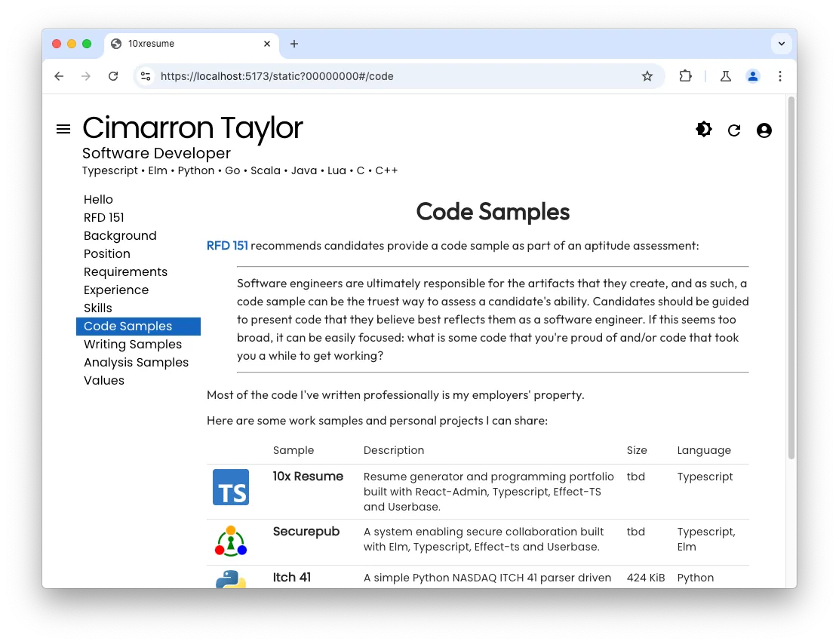The width and height of the screenshot is (839, 644).
Task: Open a new tab with the plus button
Action: tap(294, 44)
